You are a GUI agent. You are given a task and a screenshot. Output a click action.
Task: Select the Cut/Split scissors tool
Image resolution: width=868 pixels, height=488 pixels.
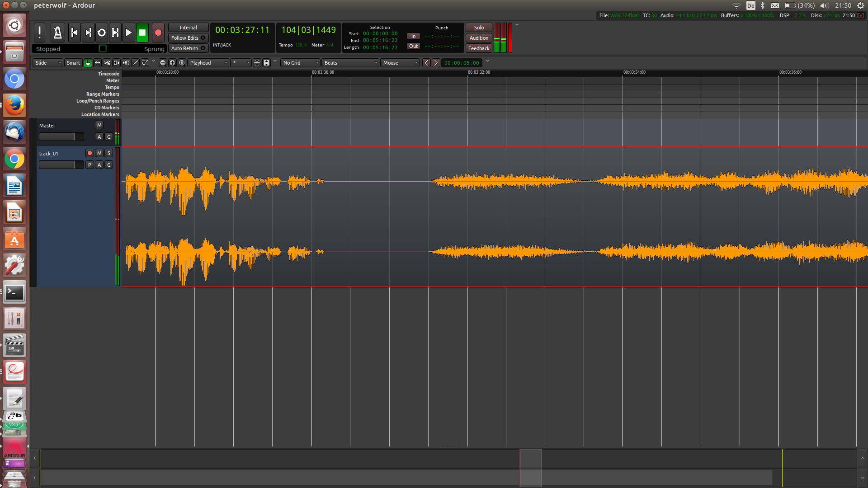click(x=107, y=63)
